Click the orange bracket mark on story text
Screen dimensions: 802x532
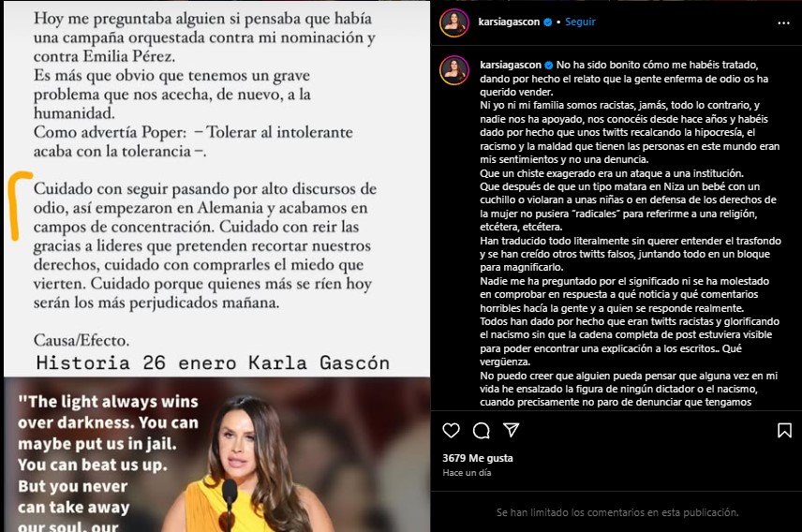[x=21, y=206]
